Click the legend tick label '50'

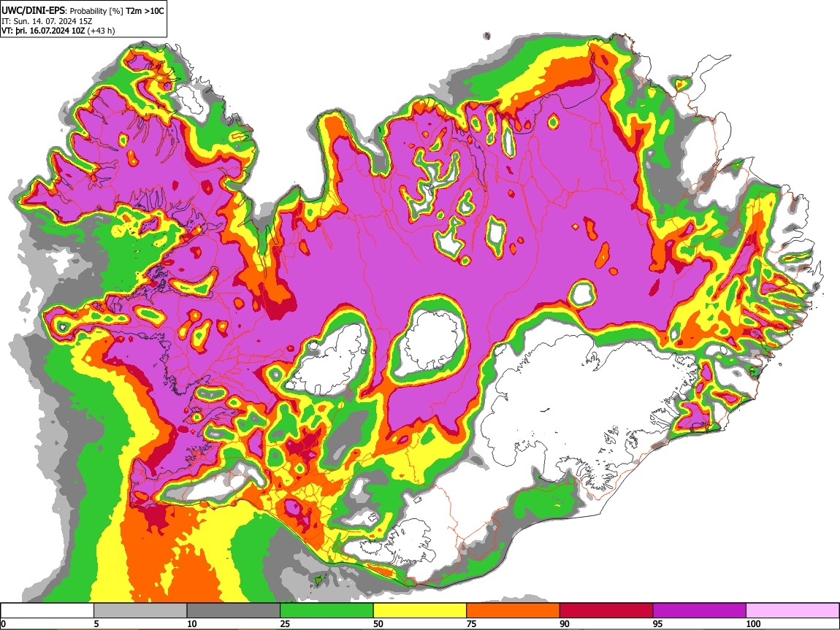[378, 623]
